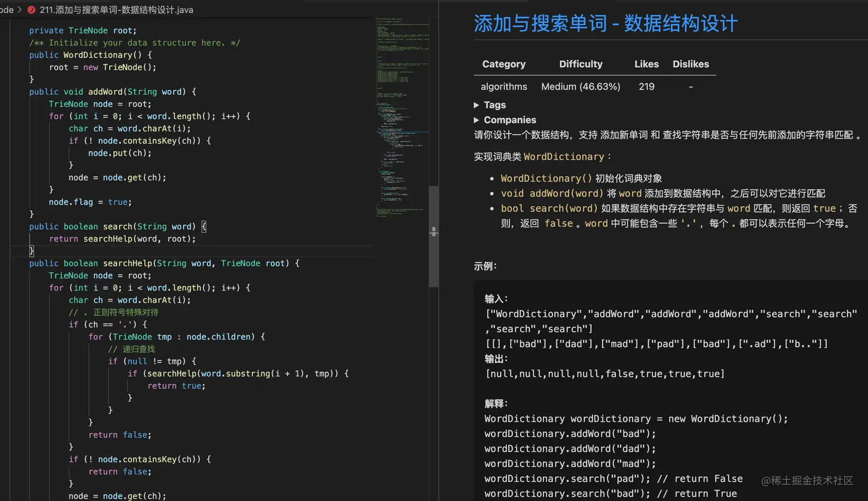
Task: Click the 'return true;' statement
Action: click(x=176, y=386)
